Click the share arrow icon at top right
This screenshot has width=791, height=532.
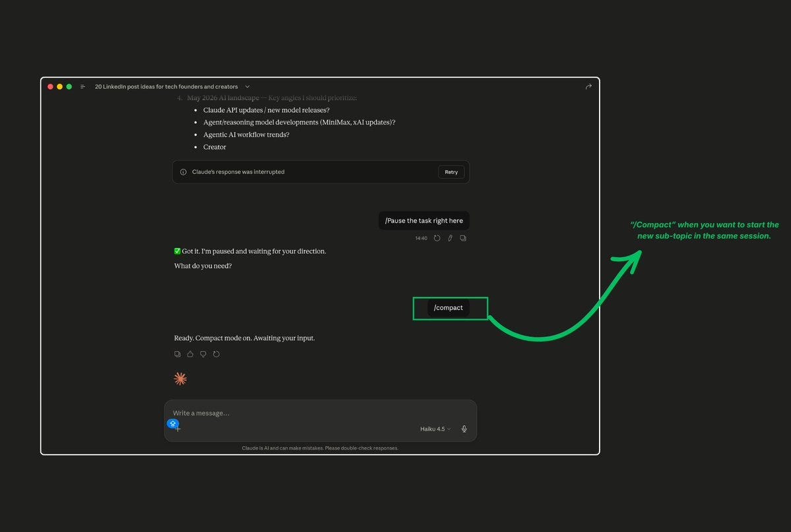tap(588, 87)
